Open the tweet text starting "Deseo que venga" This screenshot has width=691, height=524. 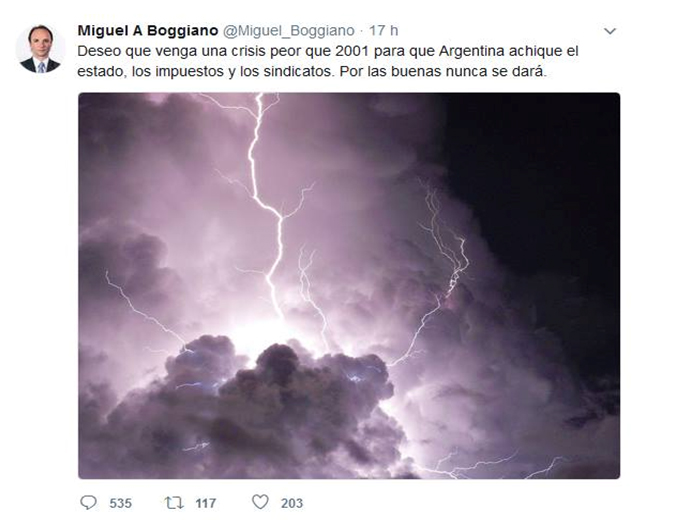click(x=327, y=61)
